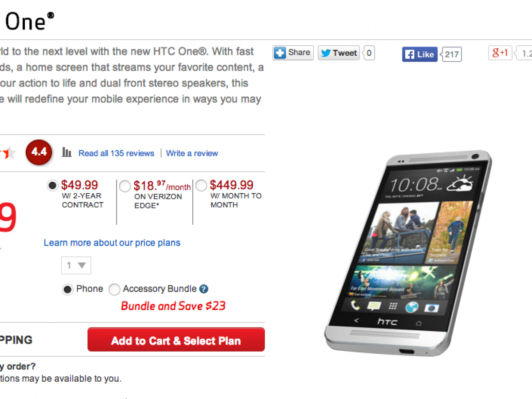
Task: Open the Accessory Bundle help question icon
Action: pos(203,289)
